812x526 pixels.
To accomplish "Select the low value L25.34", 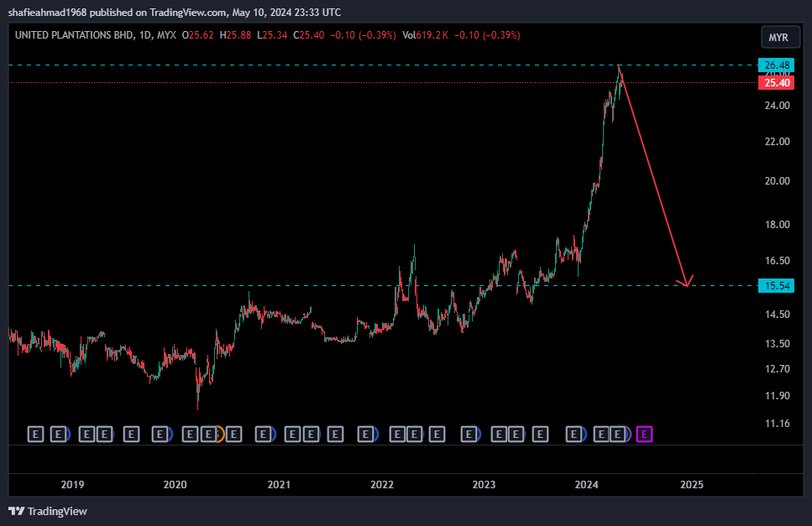I will [x=272, y=35].
